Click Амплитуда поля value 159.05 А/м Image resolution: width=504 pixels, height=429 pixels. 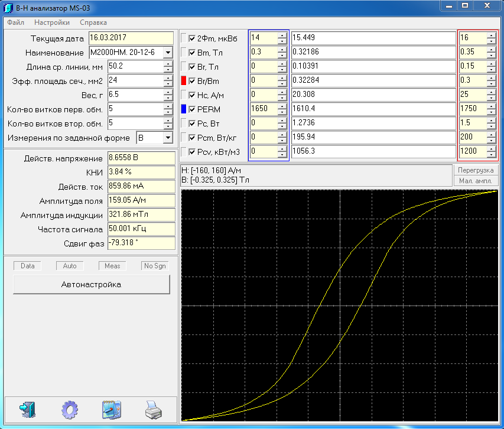pyautogui.click(x=141, y=201)
